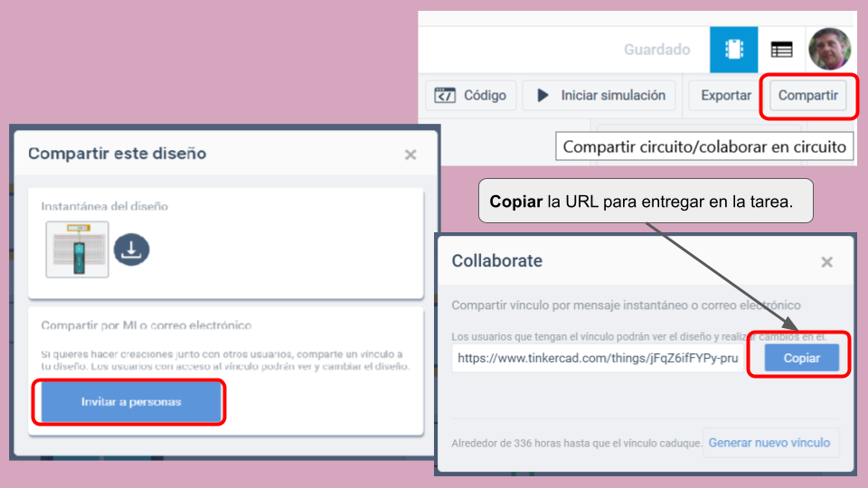Click the Compartir circuito/colaborar tooltip
The image size is (868, 488).
tap(703, 146)
